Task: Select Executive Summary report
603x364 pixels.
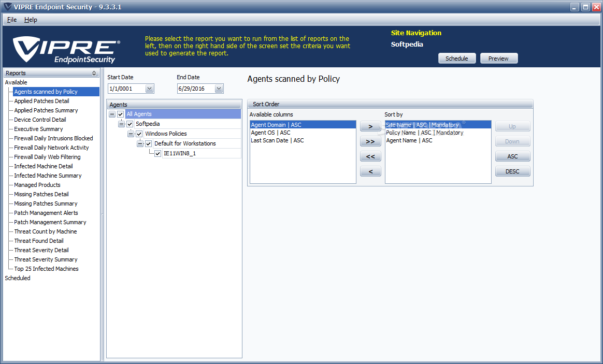Action: [x=38, y=129]
